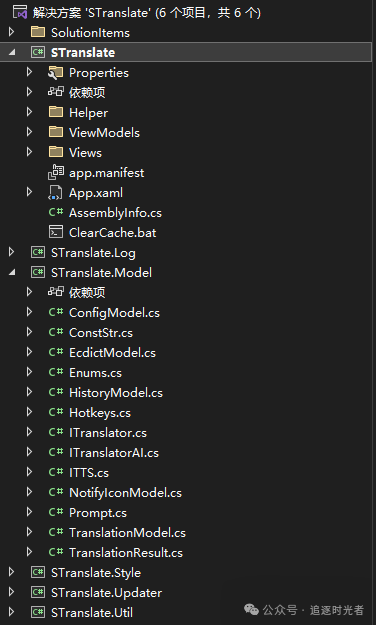Click the STranslate C# project icon

(x=38, y=52)
